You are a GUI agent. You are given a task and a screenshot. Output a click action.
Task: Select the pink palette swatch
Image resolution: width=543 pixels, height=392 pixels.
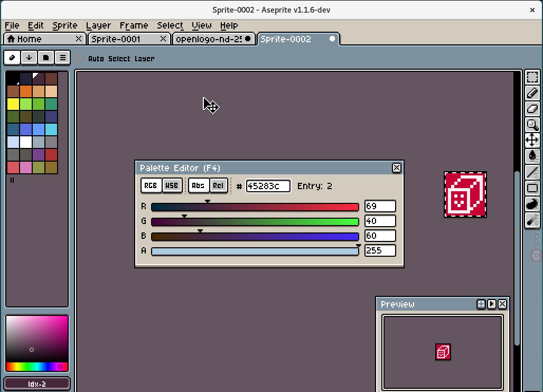(x=26, y=167)
